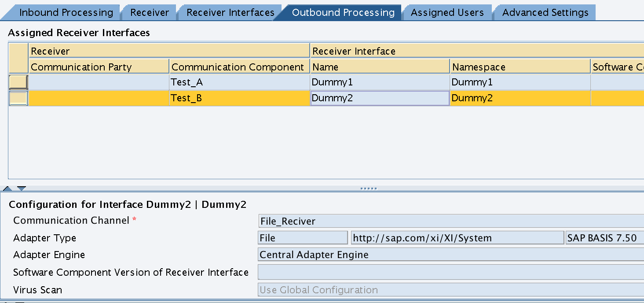Click the Outbound Processing tab
The width and height of the screenshot is (644, 303).
tap(343, 12)
